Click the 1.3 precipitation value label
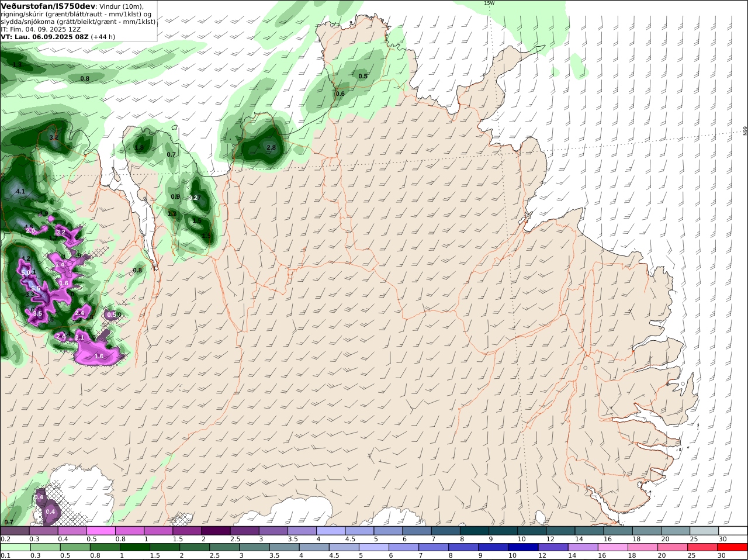Screen dimensions: 748x560 click(18, 64)
